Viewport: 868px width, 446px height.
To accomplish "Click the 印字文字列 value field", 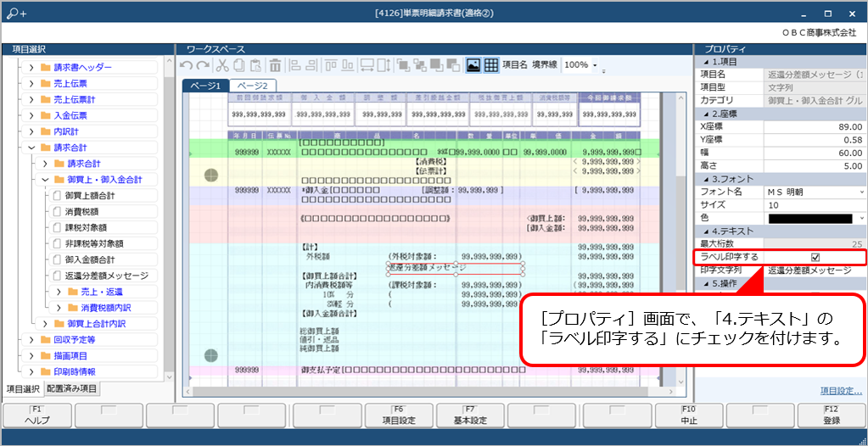I will coord(815,270).
